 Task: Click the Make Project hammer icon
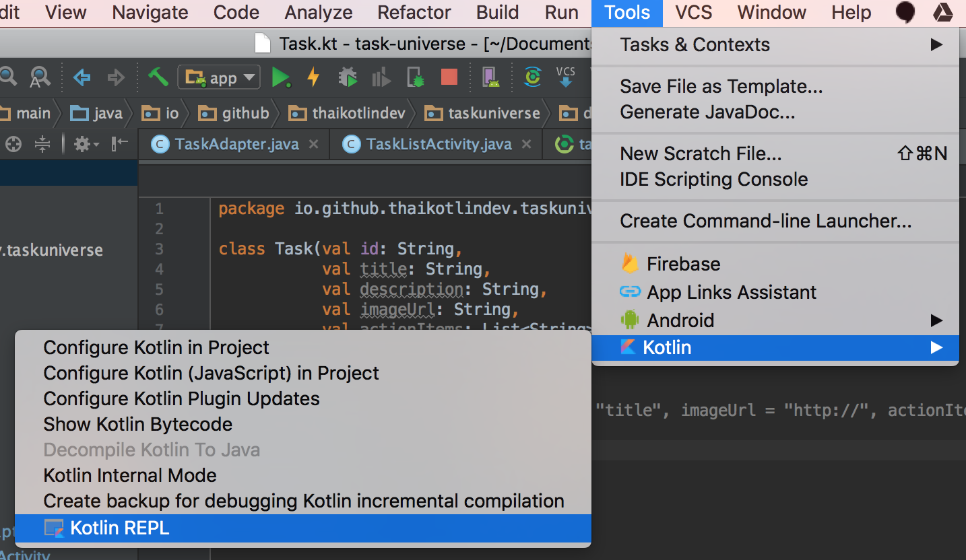158,77
